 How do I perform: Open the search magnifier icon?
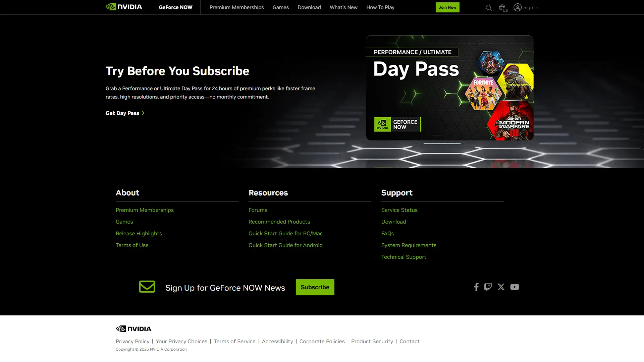point(489,8)
